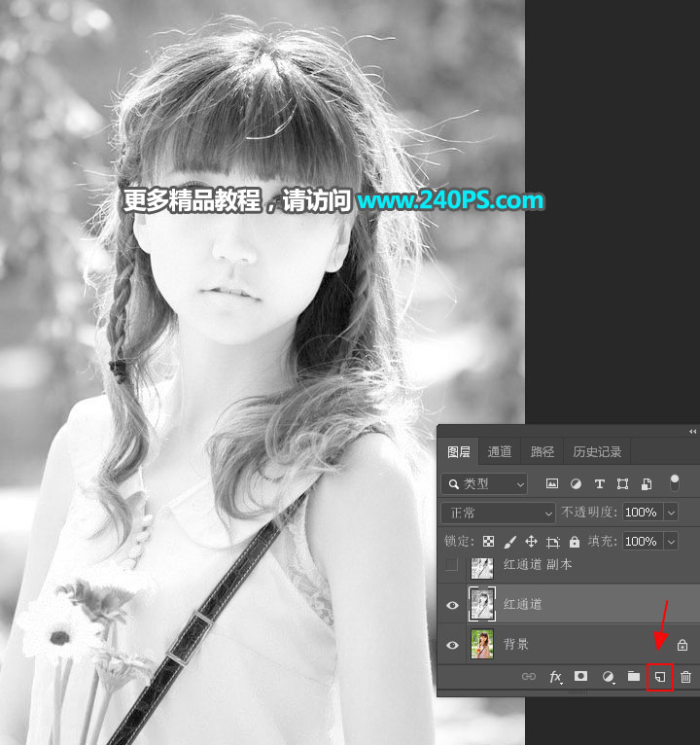Screen dimensions: 700x745
Task: Click the 不透明度 100% field
Action: [x=642, y=513]
